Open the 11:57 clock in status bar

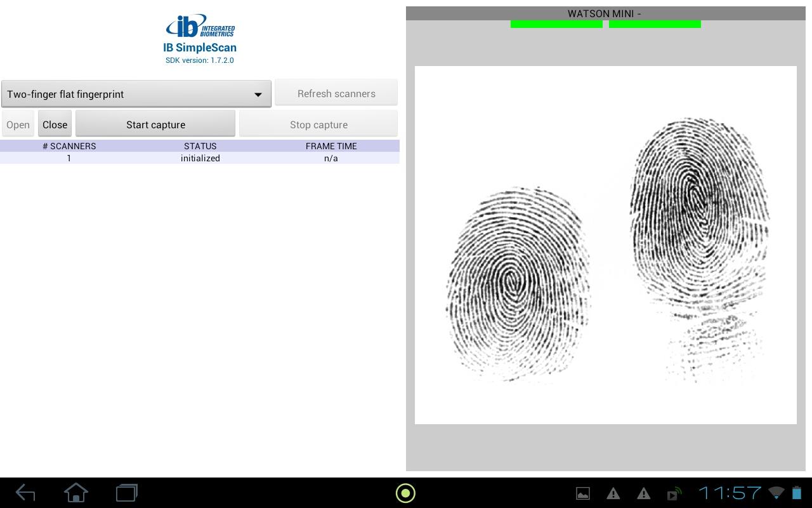pyautogui.click(x=730, y=493)
